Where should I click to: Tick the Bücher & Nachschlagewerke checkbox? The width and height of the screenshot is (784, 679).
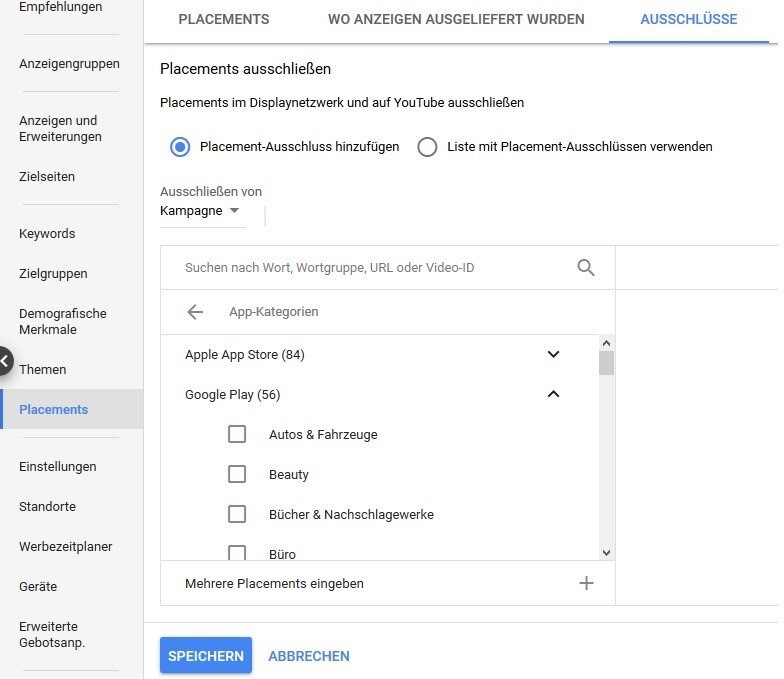236,514
